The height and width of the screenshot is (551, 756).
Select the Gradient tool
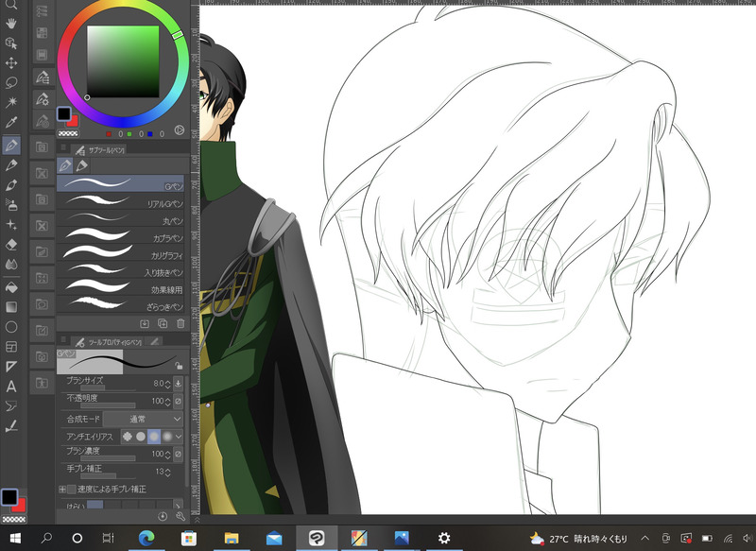tap(11, 307)
